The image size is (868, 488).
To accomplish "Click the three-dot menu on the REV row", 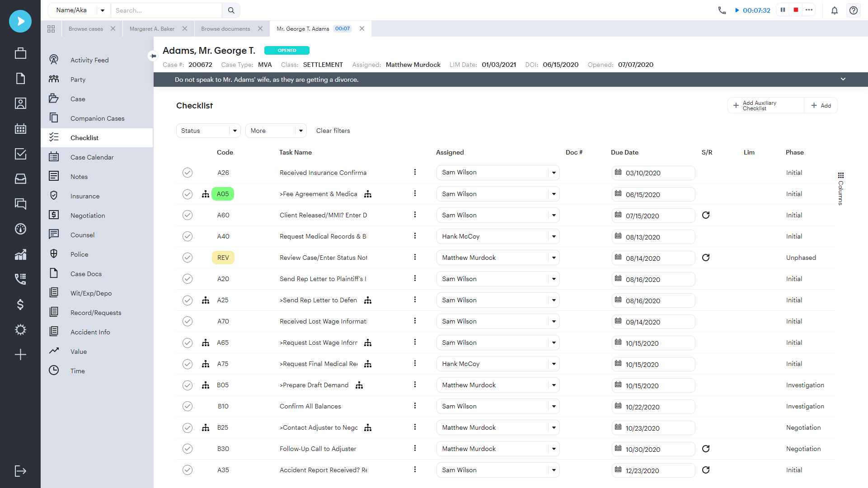I will [x=415, y=257].
